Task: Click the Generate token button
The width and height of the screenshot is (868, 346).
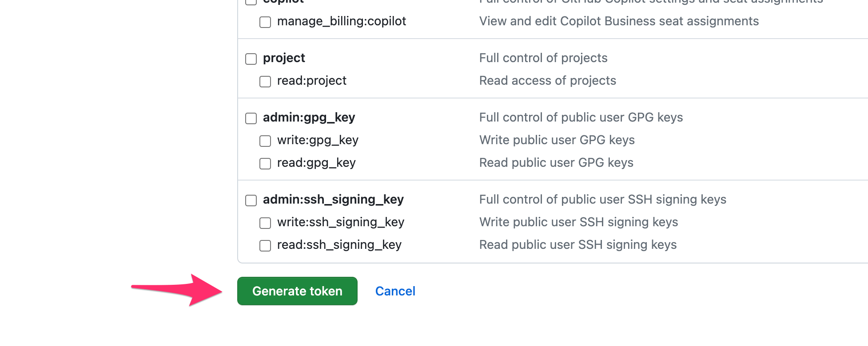Action: coord(297,291)
